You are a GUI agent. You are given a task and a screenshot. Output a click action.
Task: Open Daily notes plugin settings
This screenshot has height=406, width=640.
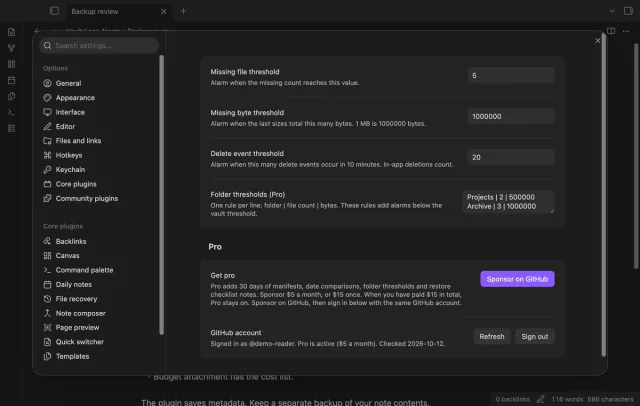point(67,284)
